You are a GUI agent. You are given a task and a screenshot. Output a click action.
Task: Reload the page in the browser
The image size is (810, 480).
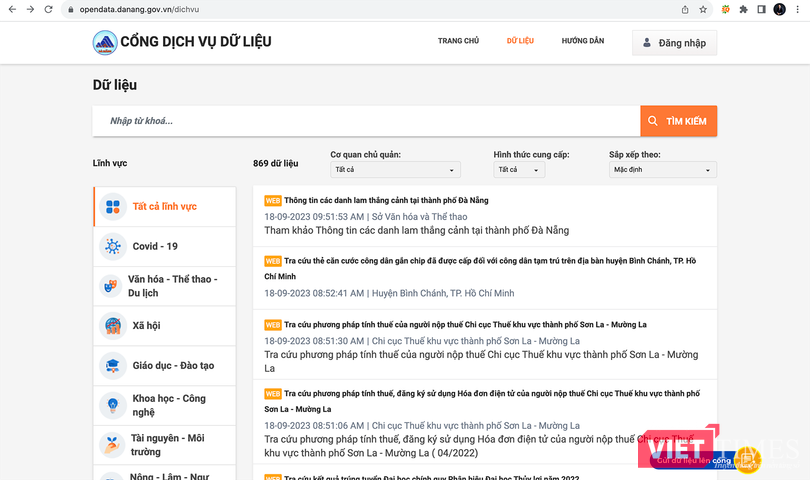(50, 9)
